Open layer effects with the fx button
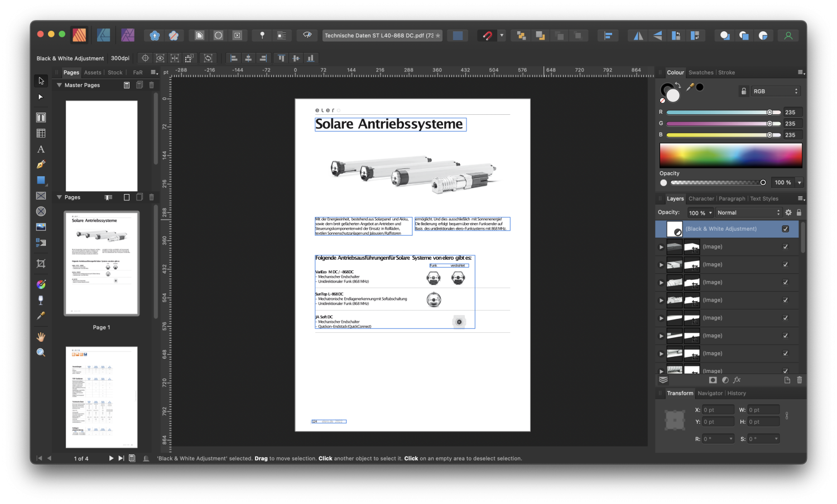This screenshot has height=504, width=837. (737, 380)
